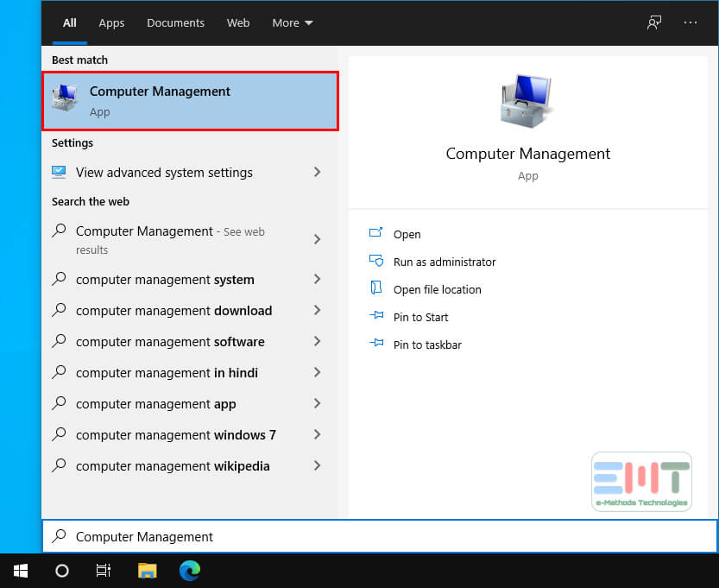
Task: Open the Windows Start button
Action: coord(21,571)
